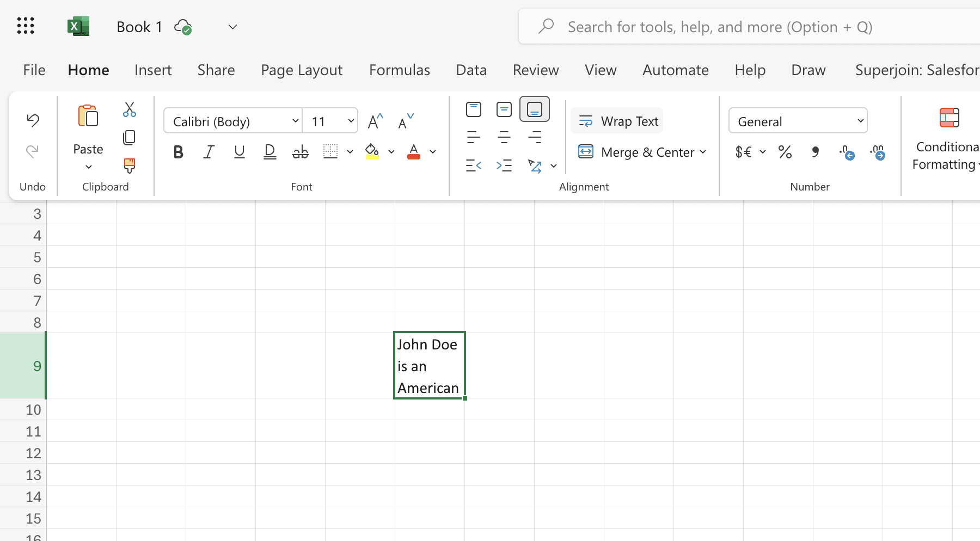The width and height of the screenshot is (980, 541).
Task: Decrease decimal places
Action: (877, 152)
